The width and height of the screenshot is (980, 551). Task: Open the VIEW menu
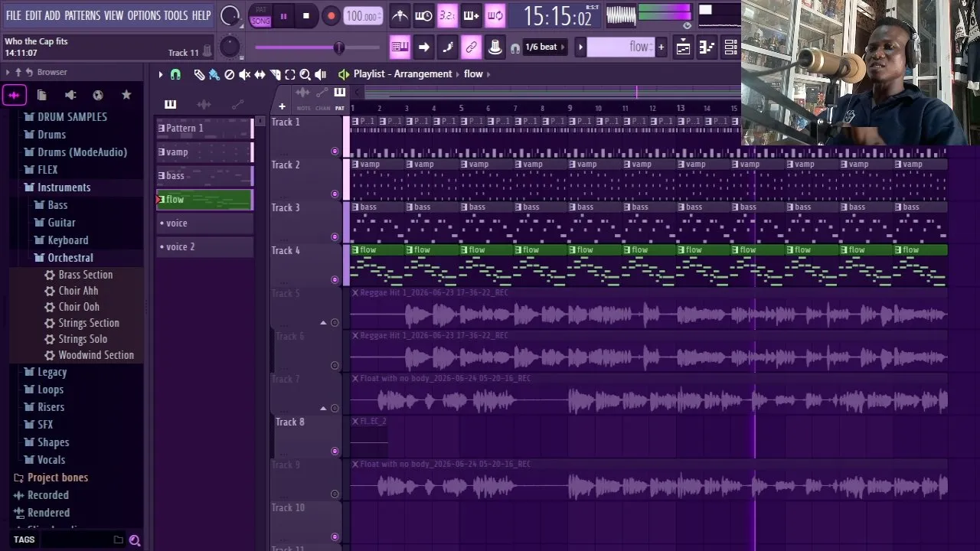113,15
